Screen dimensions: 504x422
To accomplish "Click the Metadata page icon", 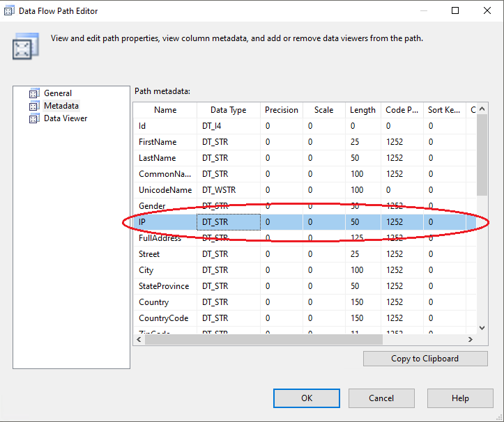I will [33, 106].
